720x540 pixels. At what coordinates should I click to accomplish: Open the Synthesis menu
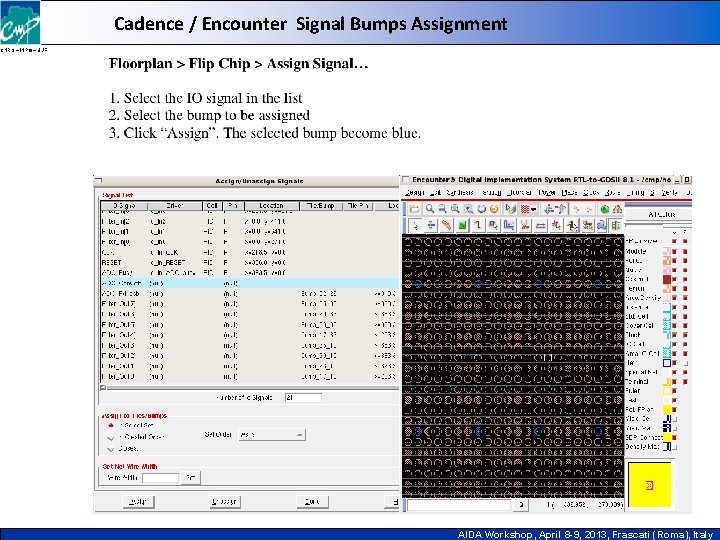pos(460,193)
